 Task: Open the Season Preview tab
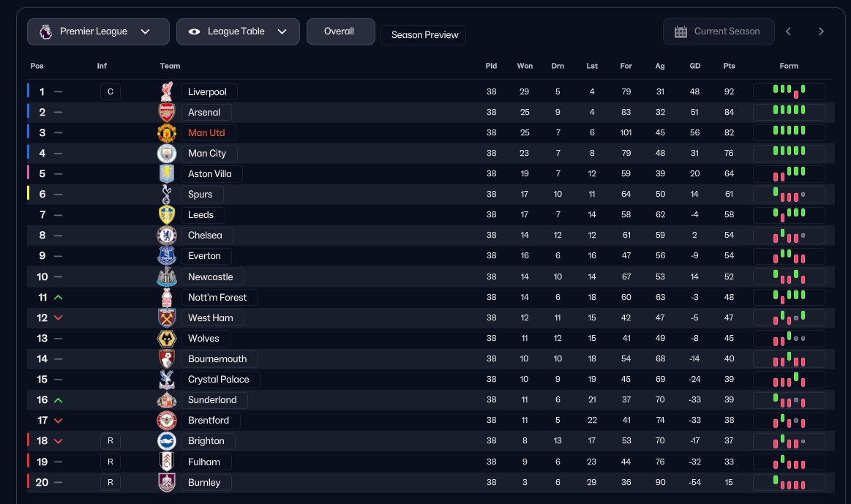(x=424, y=35)
